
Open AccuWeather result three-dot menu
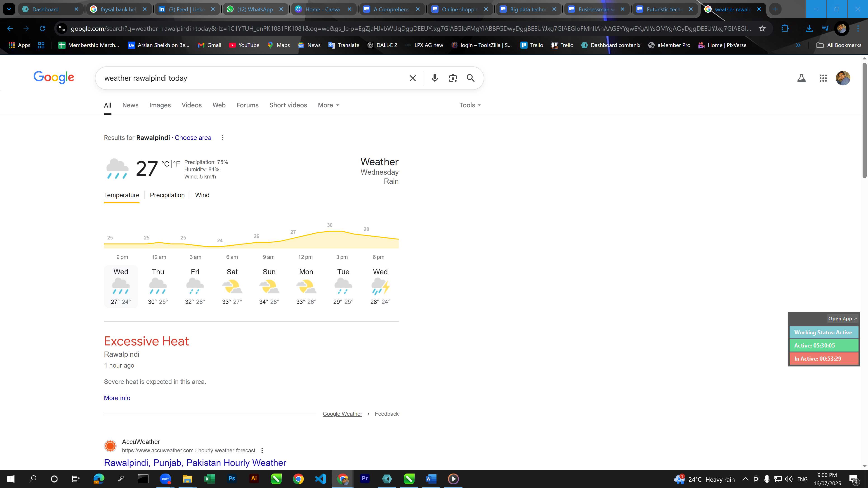point(262,451)
